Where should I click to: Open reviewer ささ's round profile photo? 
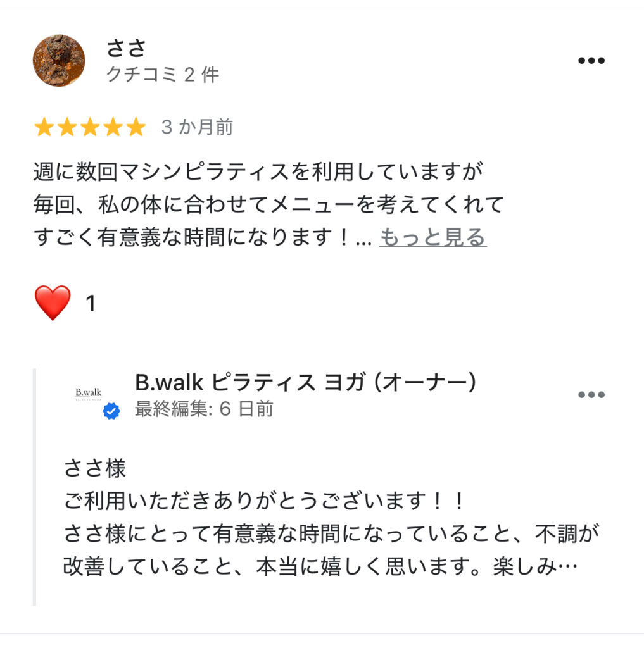[x=59, y=61]
